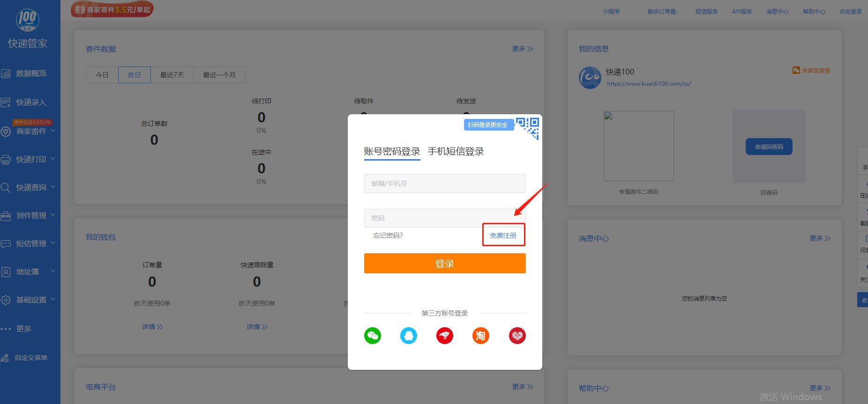Focus the 邮箱/手机号 input field
The image size is (868, 404).
pyautogui.click(x=445, y=184)
